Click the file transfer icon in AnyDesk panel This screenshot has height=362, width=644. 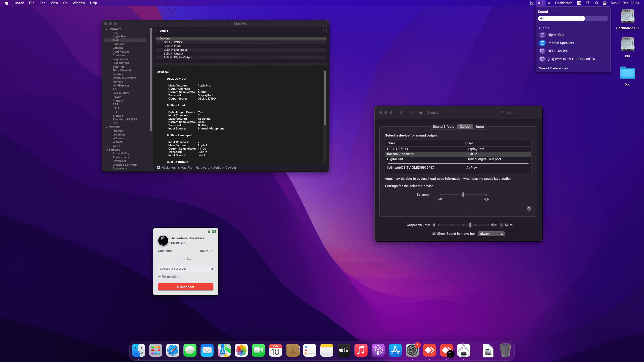coord(182,259)
